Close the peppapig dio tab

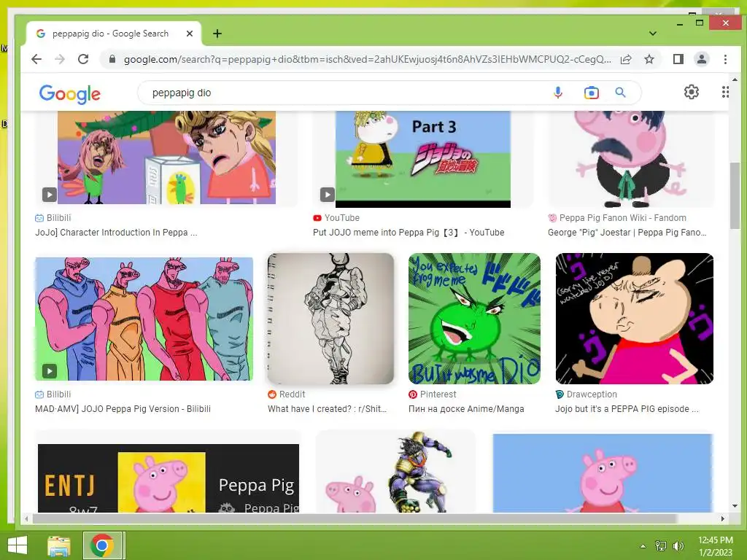[x=190, y=34]
